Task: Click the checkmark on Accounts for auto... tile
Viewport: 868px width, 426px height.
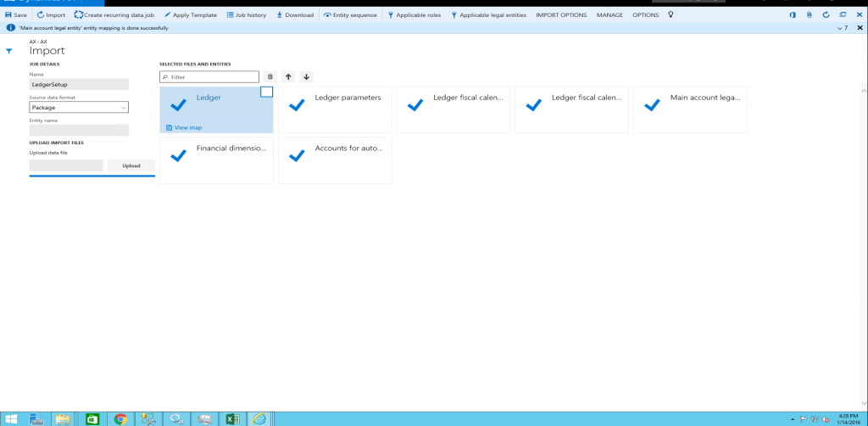Action: click(x=297, y=155)
